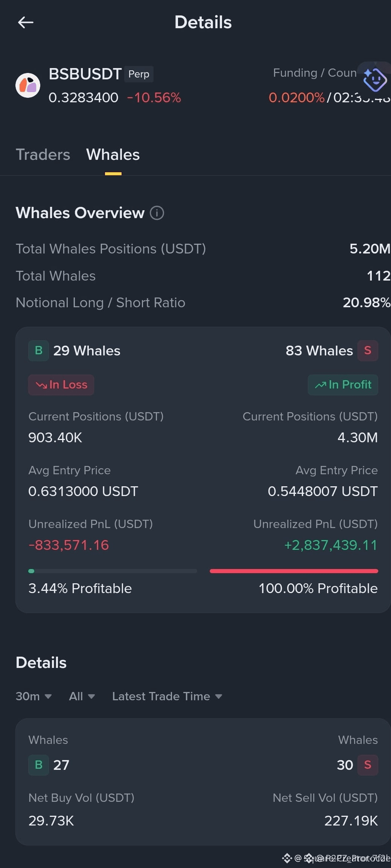Tap the In Profit tag
The image size is (391, 868).
tap(343, 385)
